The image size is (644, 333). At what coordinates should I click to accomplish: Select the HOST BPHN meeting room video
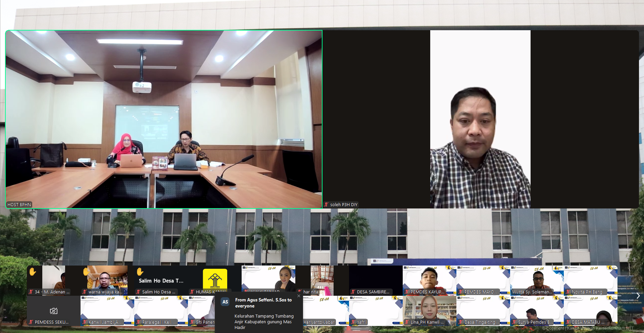pos(164,119)
